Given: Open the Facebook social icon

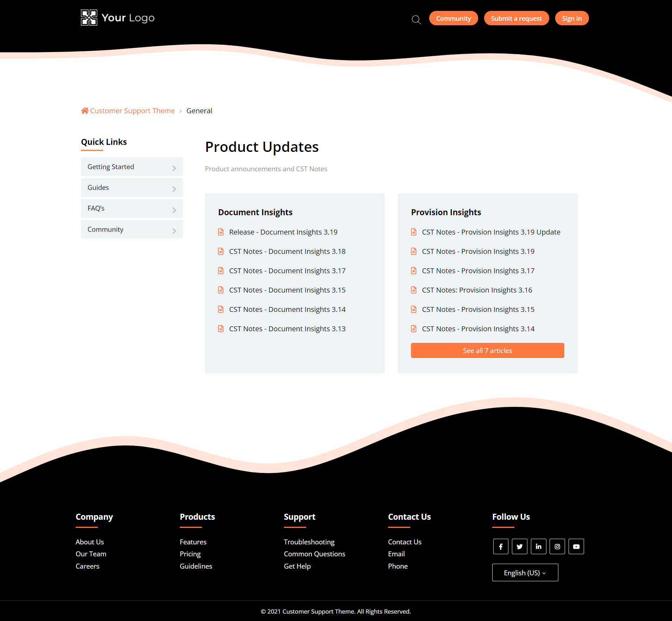Looking at the screenshot, I should coord(501,546).
